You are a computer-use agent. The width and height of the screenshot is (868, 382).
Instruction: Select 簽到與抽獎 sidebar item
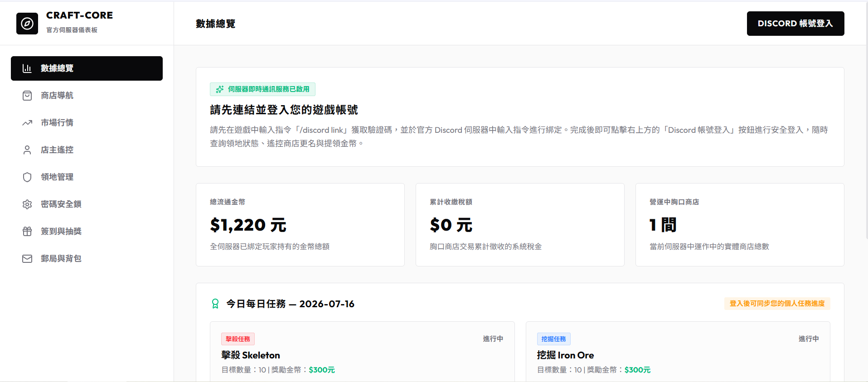(x=87, y=232)
